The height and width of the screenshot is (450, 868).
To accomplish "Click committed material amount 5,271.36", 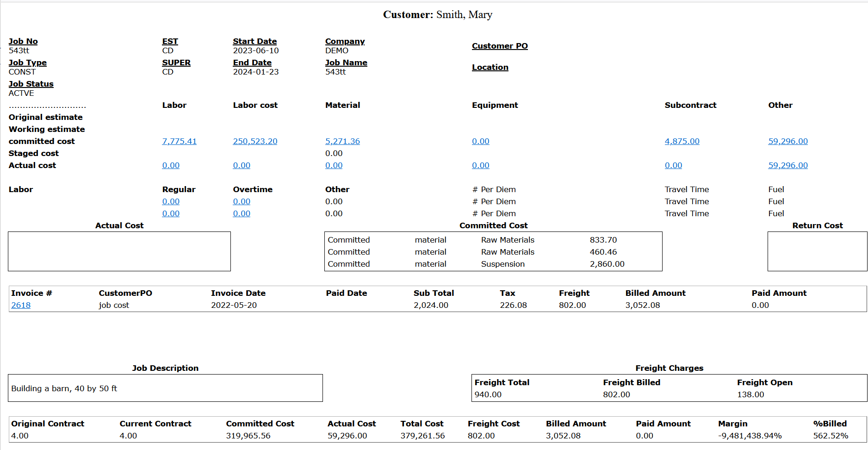I will pos(342,141).
